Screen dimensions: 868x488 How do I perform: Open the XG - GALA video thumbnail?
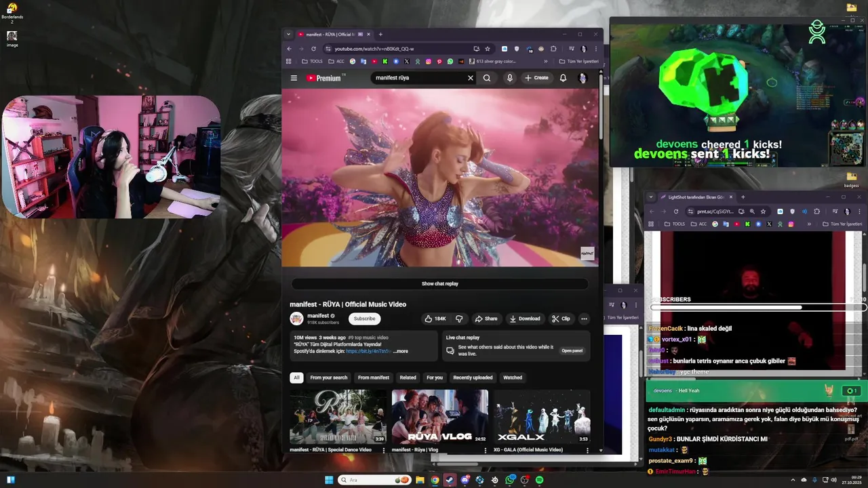[x=542, y=416]
